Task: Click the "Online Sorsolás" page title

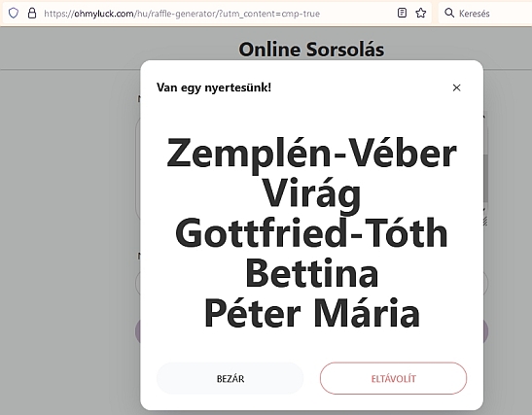Action: click(311, 50)
